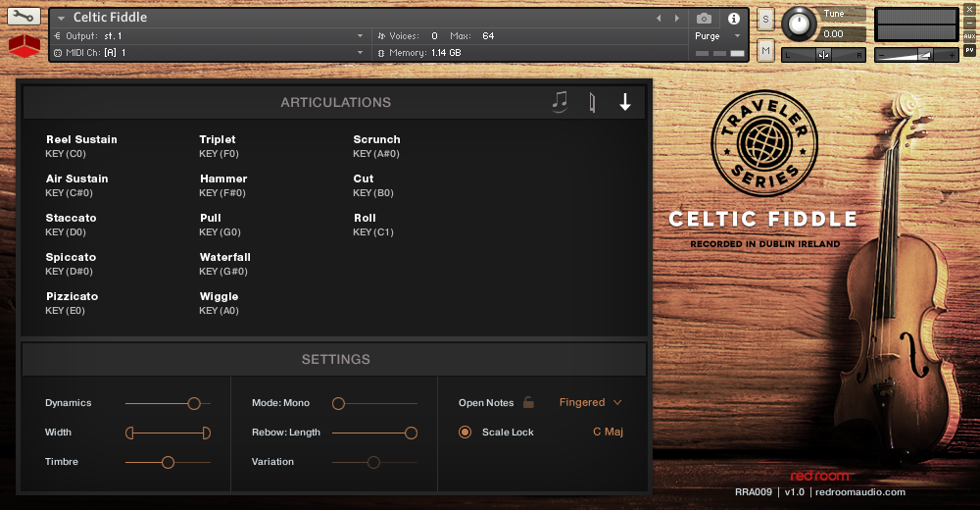980x510 pixels.
Task: Open snapshot view with camera icon
Action: pos(704,19)
